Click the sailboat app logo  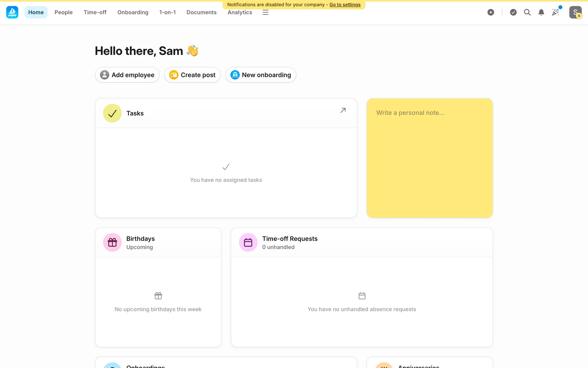[12, 12]
